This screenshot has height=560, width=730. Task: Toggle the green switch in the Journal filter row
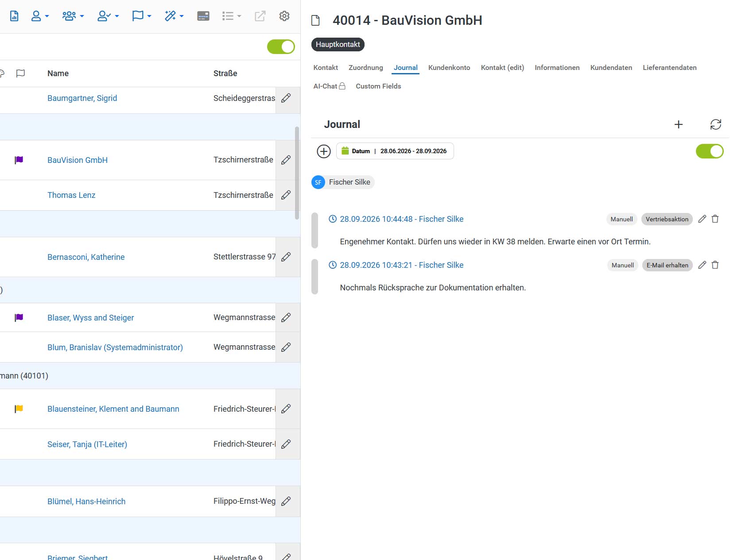tap(710, 151)
